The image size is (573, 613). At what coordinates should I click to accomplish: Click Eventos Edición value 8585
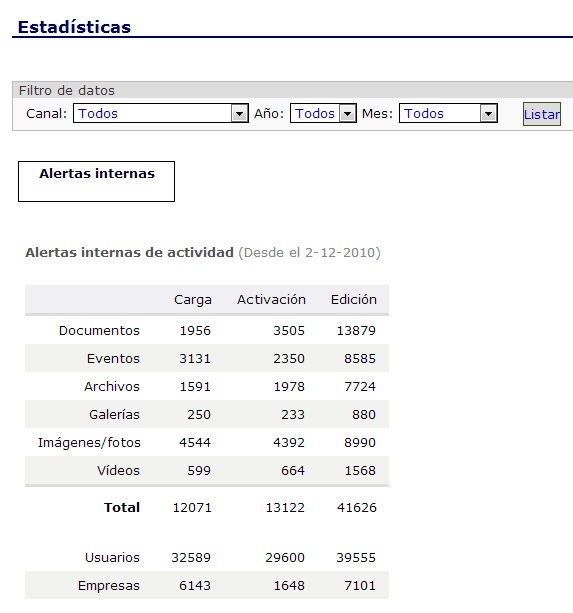pos(360,358)
